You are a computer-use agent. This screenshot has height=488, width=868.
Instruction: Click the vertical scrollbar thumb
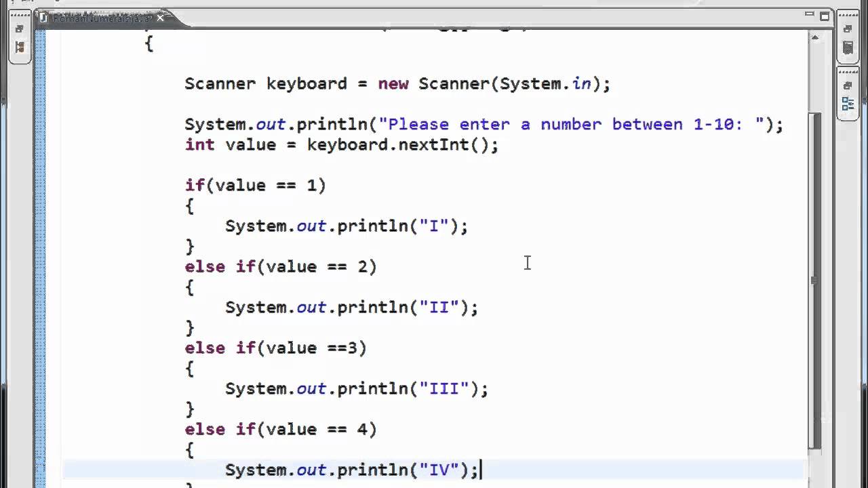pyautogui.click(x=814, y=279)
